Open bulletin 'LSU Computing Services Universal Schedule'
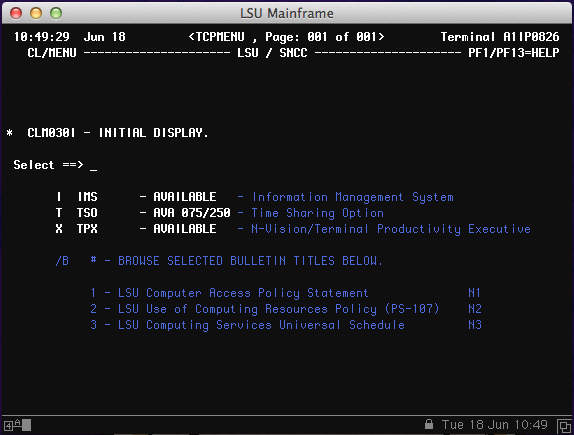The image size is (574, 435). coord(261,326)
